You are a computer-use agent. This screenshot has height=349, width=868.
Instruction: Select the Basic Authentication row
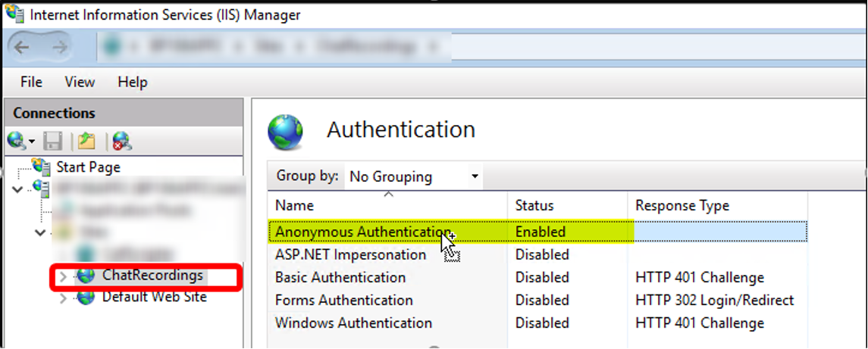click(x=537, y=278)
